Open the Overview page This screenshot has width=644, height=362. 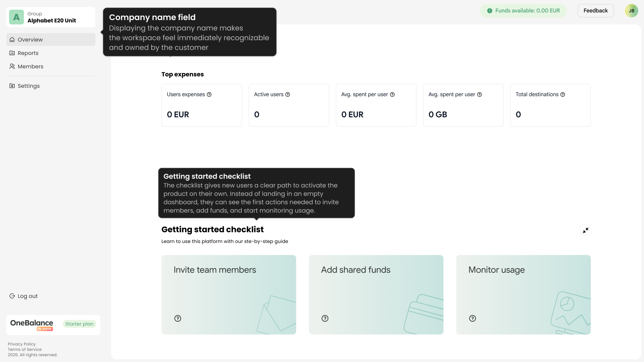(51, 40)
